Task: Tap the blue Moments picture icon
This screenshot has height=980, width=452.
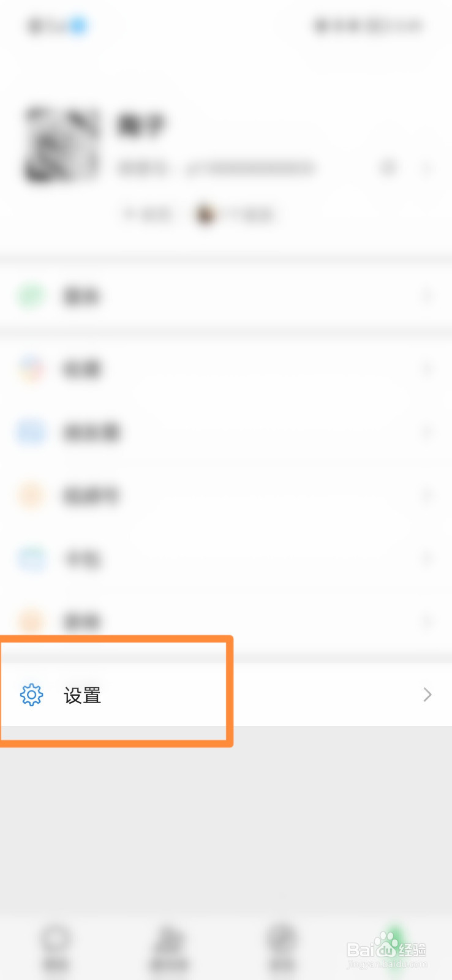Action: click(31, 432)
